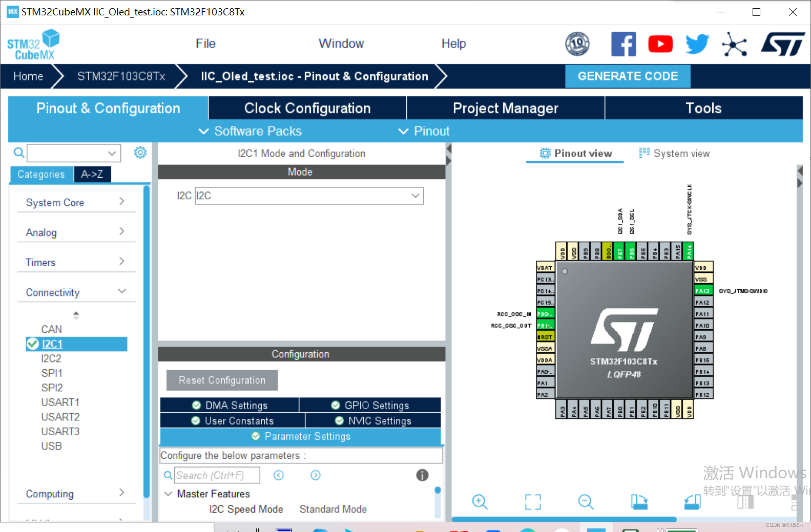Toggle the I2C1 enabled check mark
Image resolution: width=811 pixels, height=532 pixels.
point(33,344)
